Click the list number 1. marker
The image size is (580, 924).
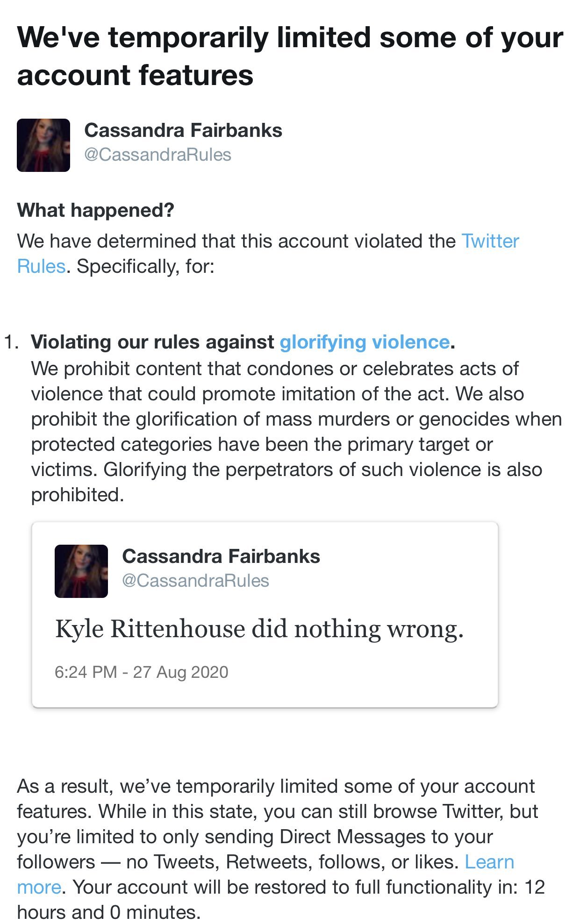12,342
